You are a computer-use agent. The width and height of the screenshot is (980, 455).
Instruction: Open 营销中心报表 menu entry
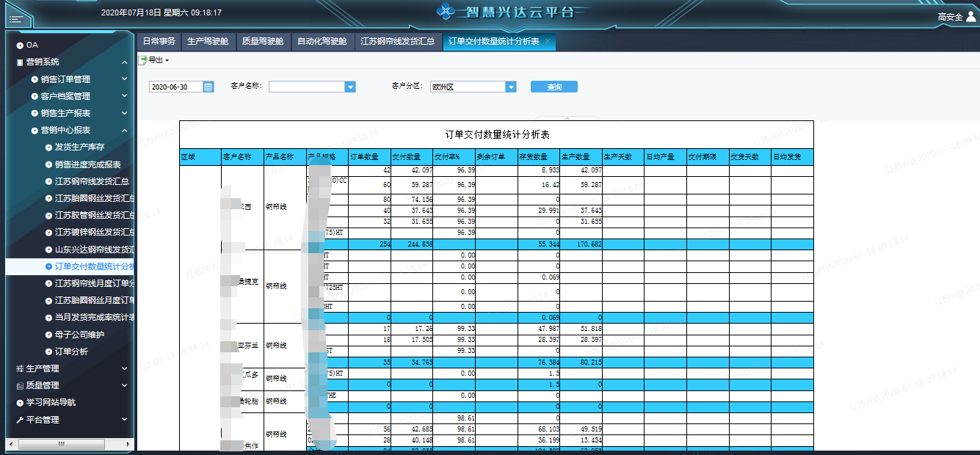(65, 131)
